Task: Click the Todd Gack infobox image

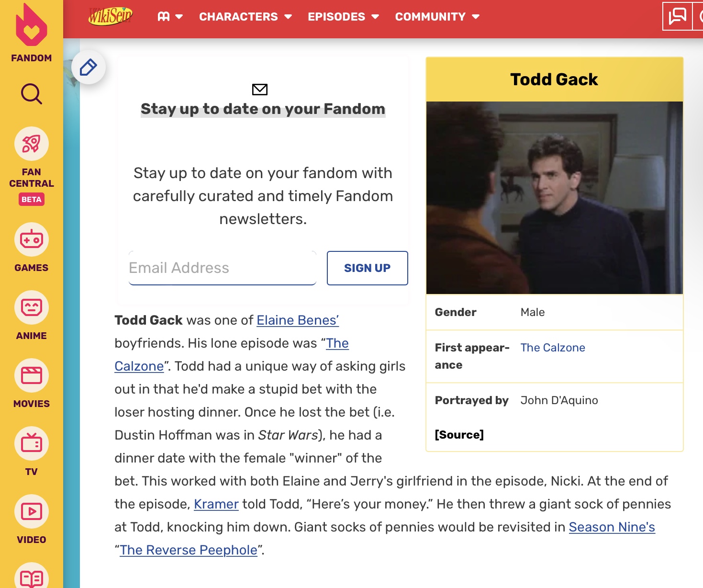Action: pyautogui.click(x=554, y=197)
